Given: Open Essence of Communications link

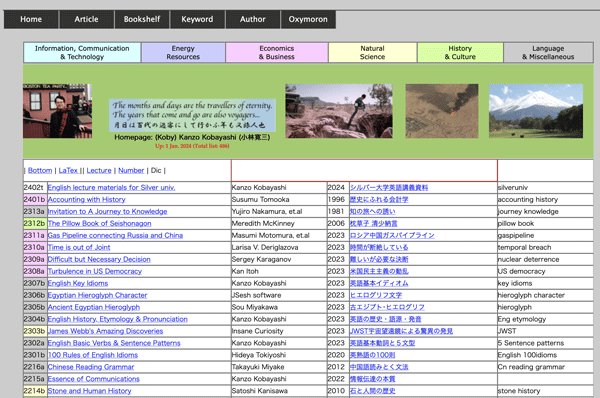Looking at the screenshot, I should click(93, 379).
